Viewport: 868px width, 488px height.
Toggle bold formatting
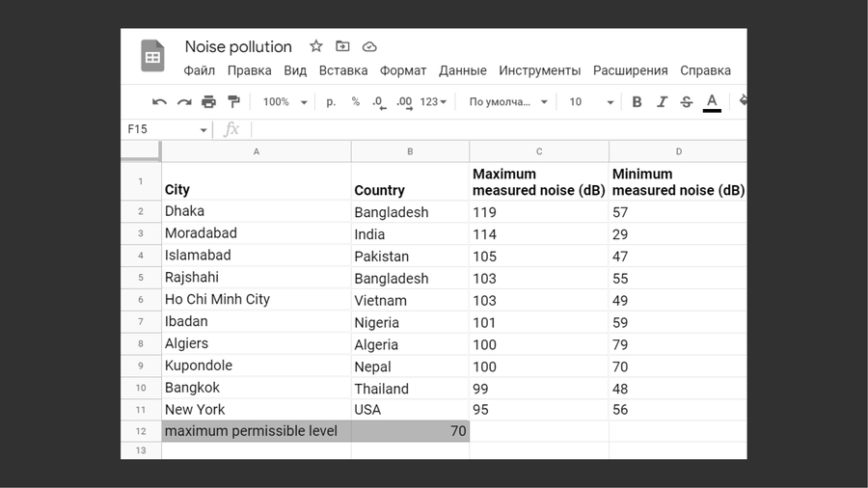pos(637,101)
